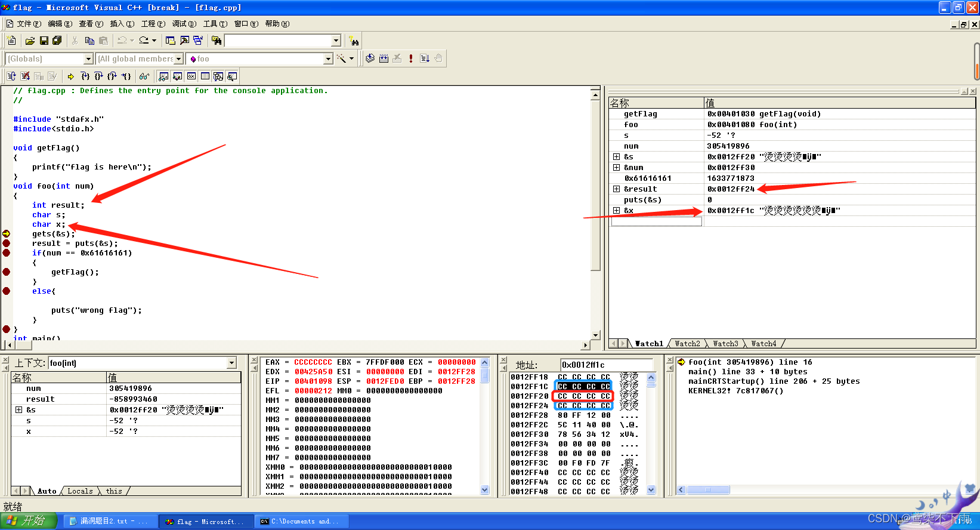Expand the &x watch entry
Viewport: 980px width, 530px height.
[x=616, y=210]
